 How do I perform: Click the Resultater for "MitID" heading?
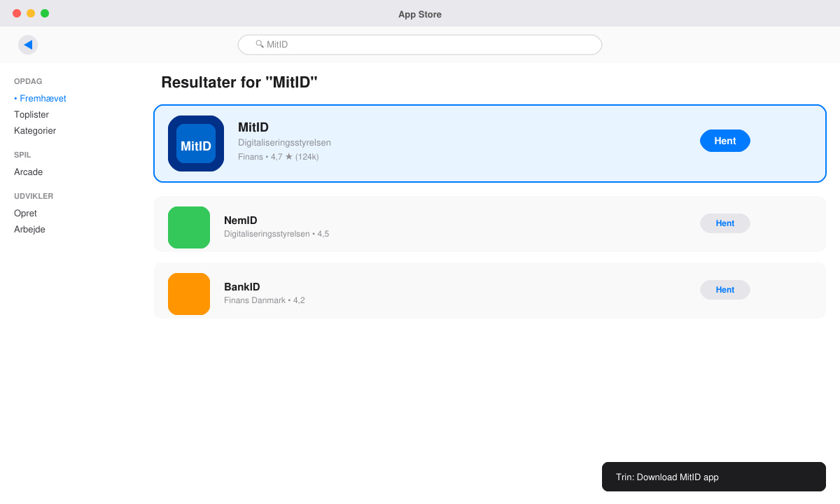tap(239, 83)
